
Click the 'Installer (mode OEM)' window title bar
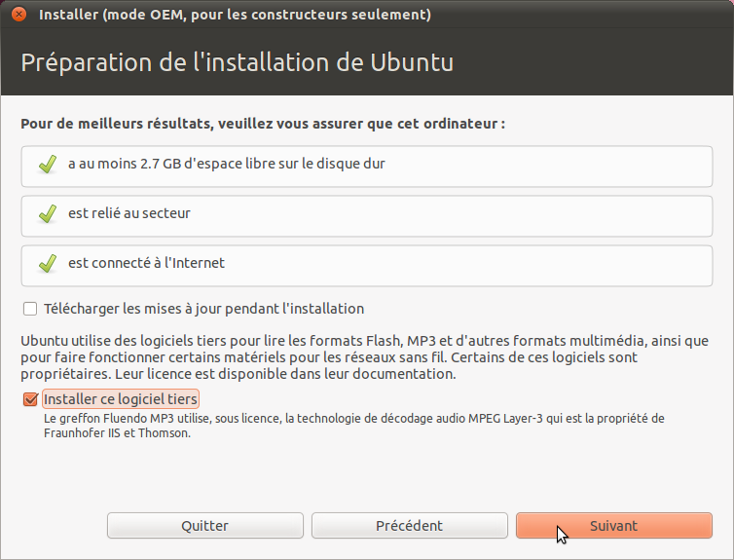[x=234, y=15]
